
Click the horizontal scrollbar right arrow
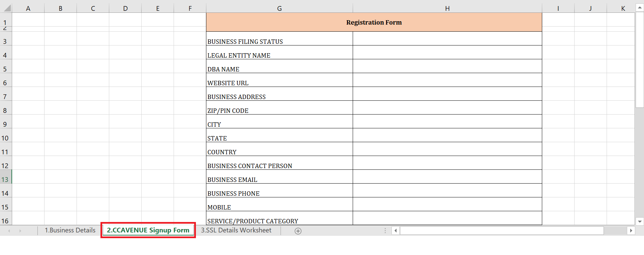point(631,231)
